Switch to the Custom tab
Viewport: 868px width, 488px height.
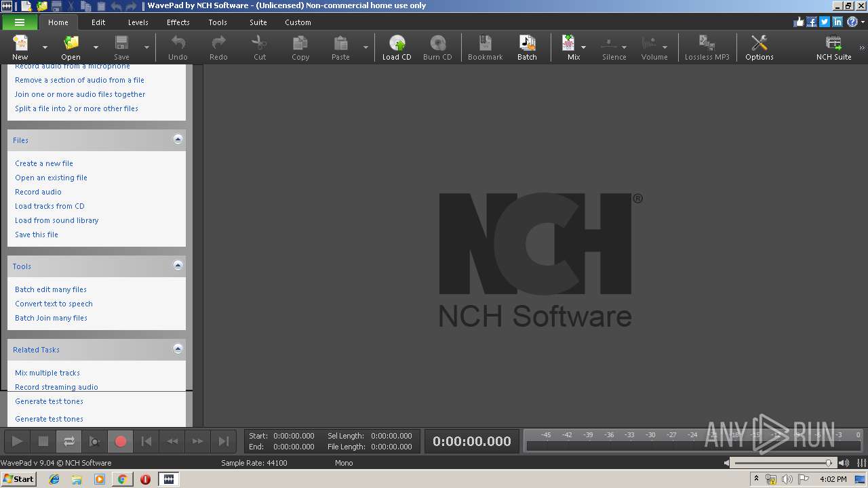click(298, 22)
